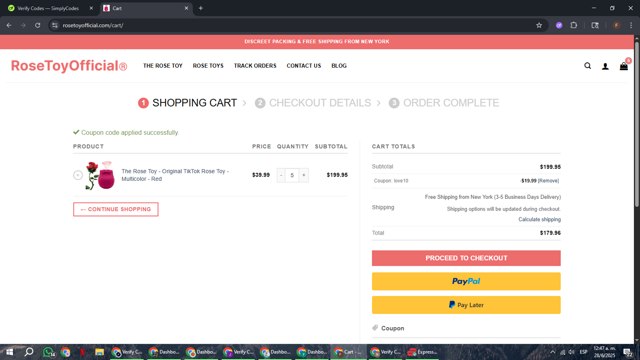Click PROCEED TO CHECKOUT button

click(x=466, y=258)
